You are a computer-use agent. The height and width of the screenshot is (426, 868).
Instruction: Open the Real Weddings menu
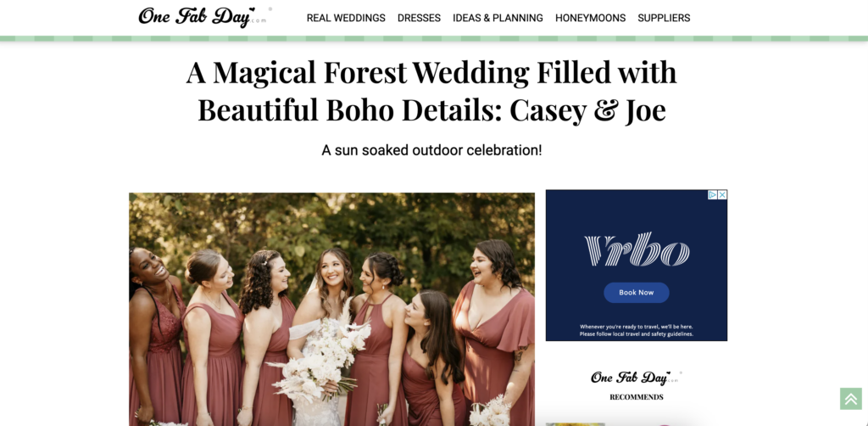[346, 18]
